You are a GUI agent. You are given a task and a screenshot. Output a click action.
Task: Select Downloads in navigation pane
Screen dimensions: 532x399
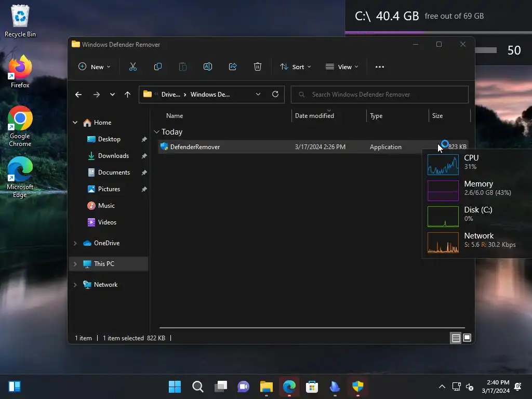click(x=113, y=156)
